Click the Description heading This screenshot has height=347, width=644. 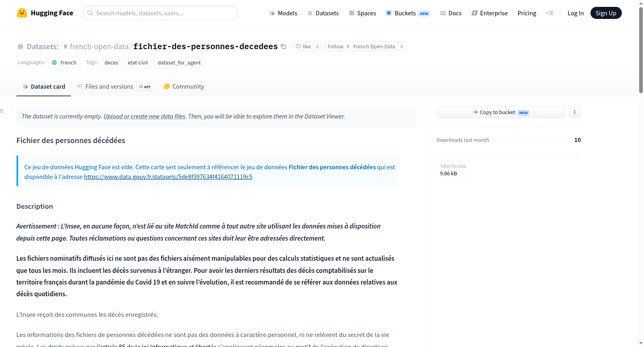(35, 206)
